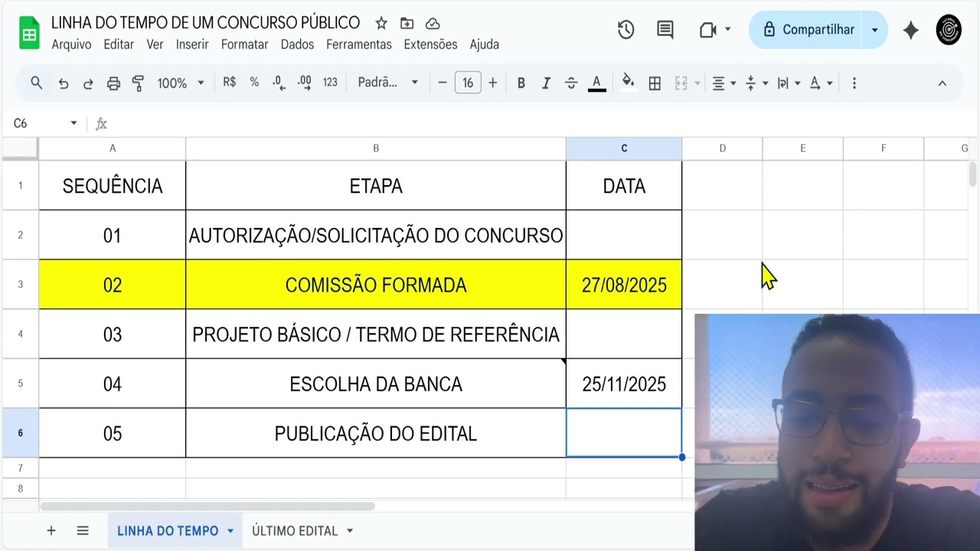Select cell COMISSÃO FORMADA
This screenshot has width=980, height=551.
pos(376,285)
